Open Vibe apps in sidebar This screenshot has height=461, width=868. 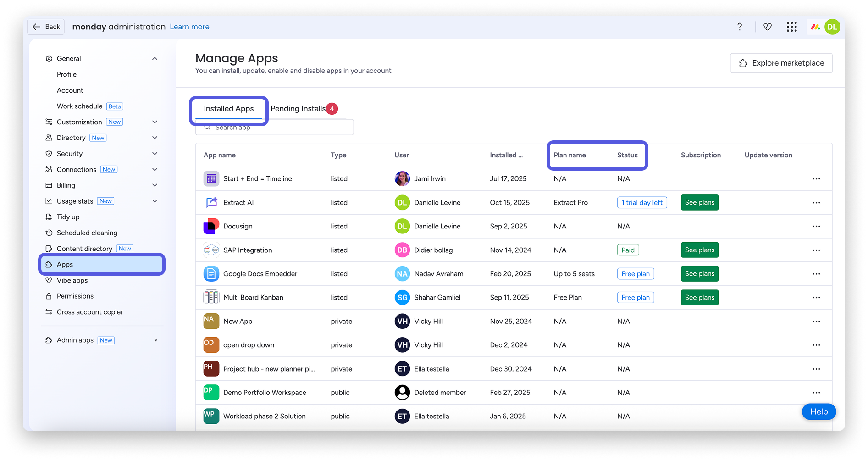click(72, 280)
